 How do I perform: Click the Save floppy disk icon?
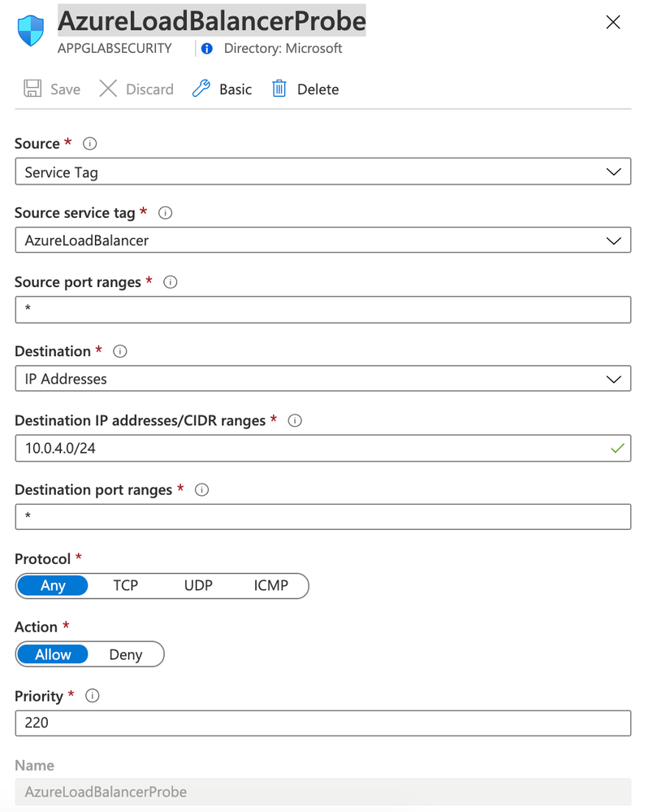click(32, 89)
